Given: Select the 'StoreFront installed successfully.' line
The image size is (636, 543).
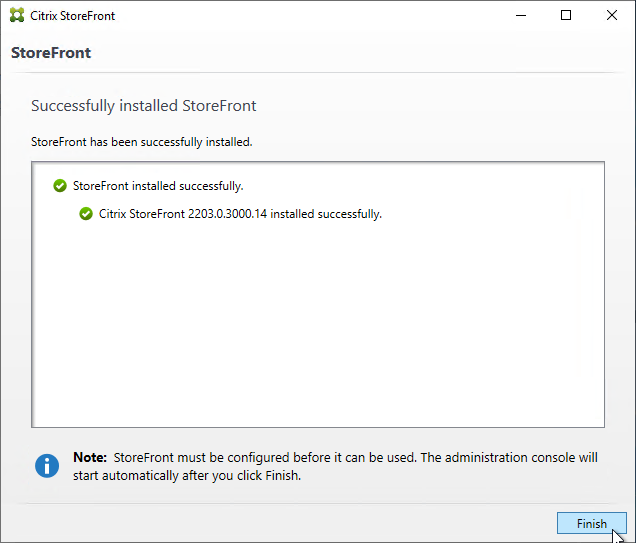Looking at the screenshot, I should click(x=158, y=186).
